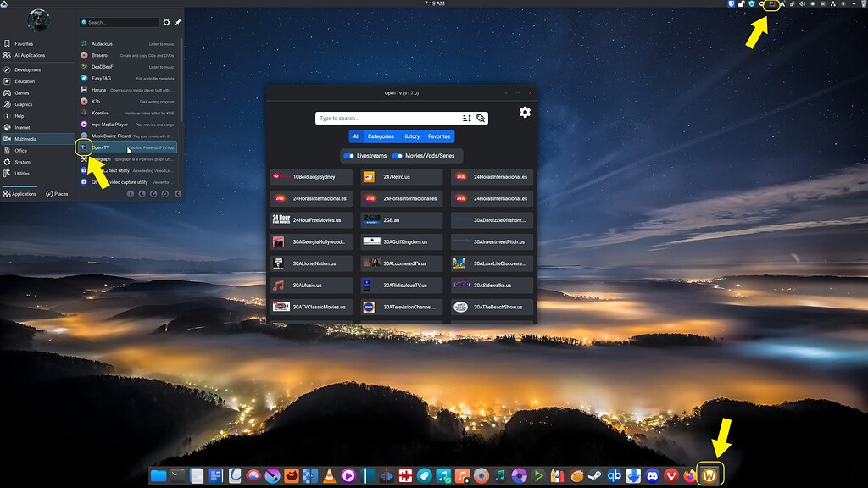Launch Kdenlive from the Multimedia list

point(102,113)
